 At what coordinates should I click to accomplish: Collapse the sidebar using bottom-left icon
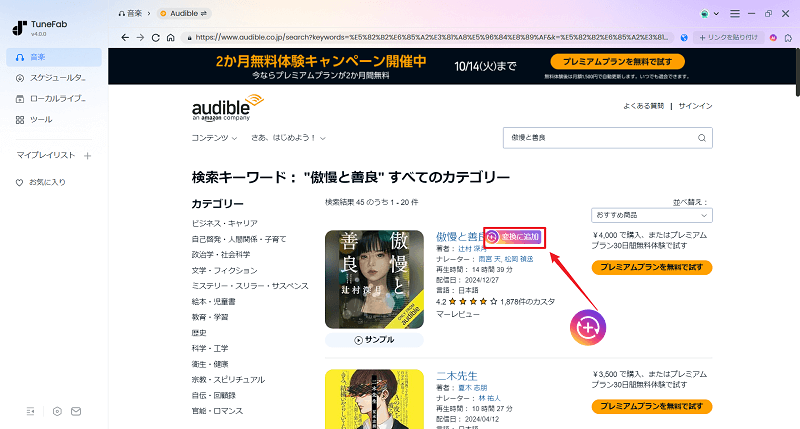click(31, 411)
